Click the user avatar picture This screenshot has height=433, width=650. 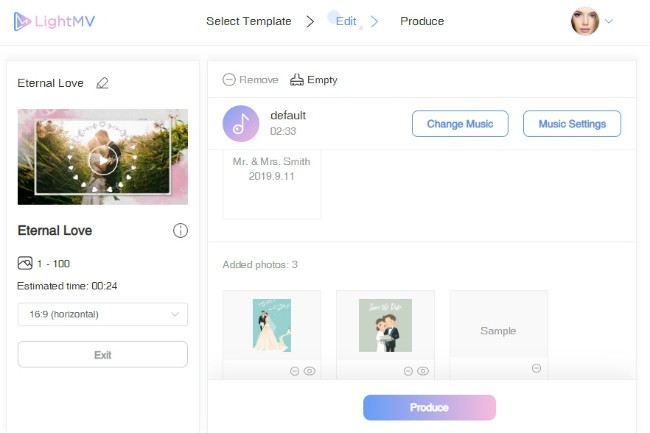[584, 21]
